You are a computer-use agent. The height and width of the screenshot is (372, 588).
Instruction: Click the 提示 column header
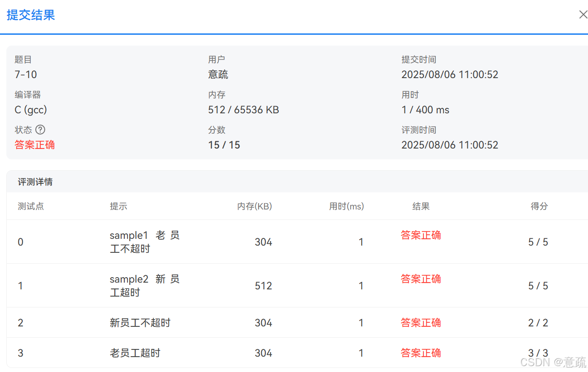[x=118, y=206]
